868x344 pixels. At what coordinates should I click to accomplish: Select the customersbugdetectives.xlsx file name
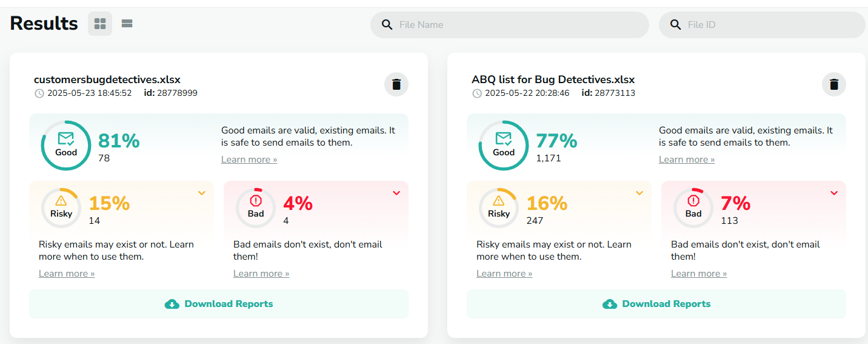coord(107,79)
